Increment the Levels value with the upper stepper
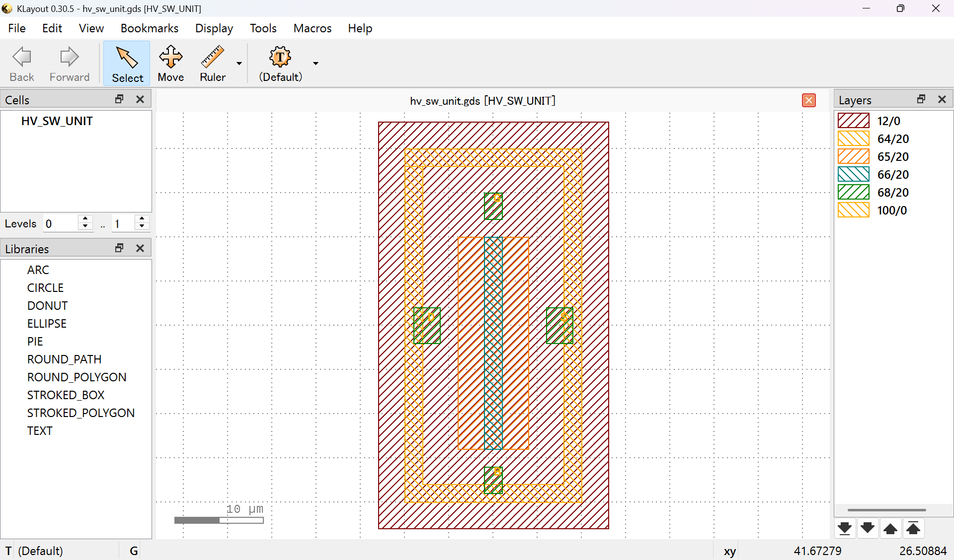The width and height of the screenshot is (954, 560). click(85, 219)
